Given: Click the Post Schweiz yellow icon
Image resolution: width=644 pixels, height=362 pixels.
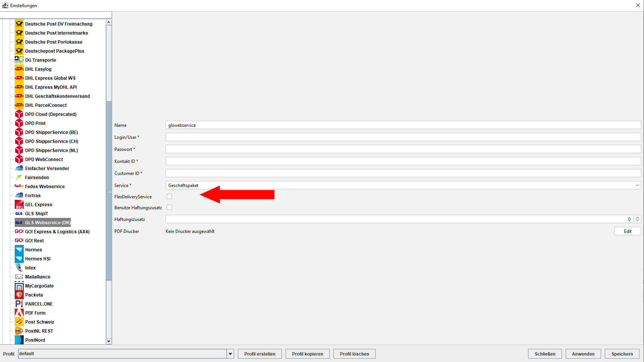Looking at the screenshot, I should tap(19, 322).
